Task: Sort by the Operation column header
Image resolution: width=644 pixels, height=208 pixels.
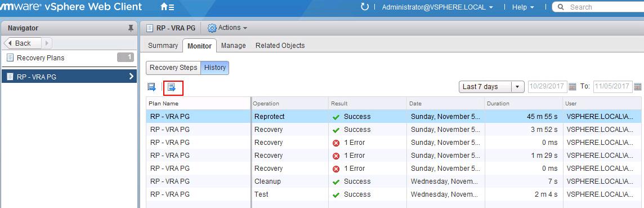Action: click(289, 104)
